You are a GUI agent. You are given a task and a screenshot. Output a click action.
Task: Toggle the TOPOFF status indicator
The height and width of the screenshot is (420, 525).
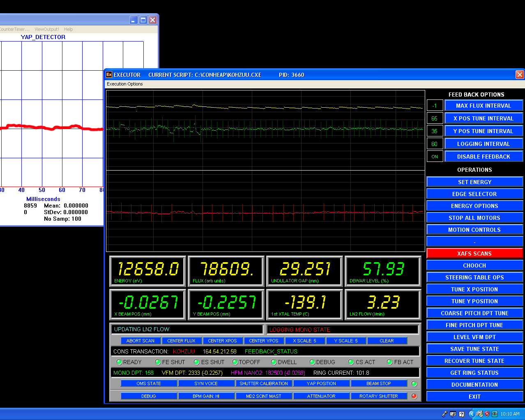235,362
